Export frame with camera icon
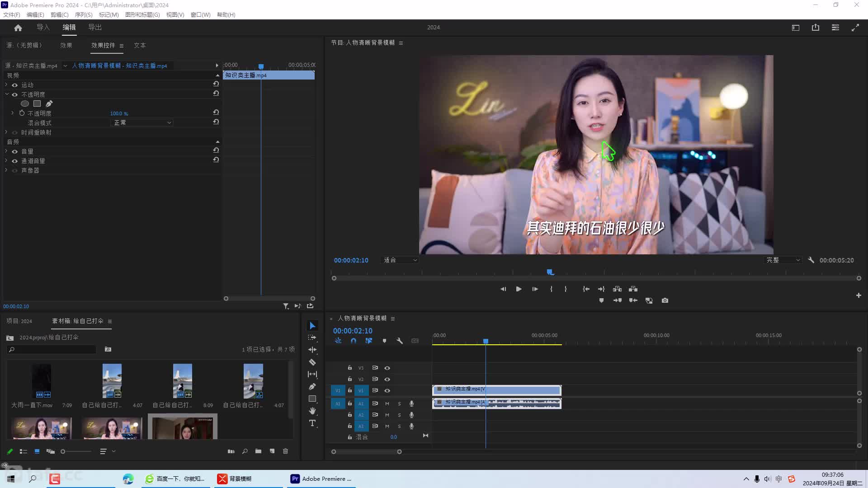Screen dimensions: 868x488 pos(665,300)
